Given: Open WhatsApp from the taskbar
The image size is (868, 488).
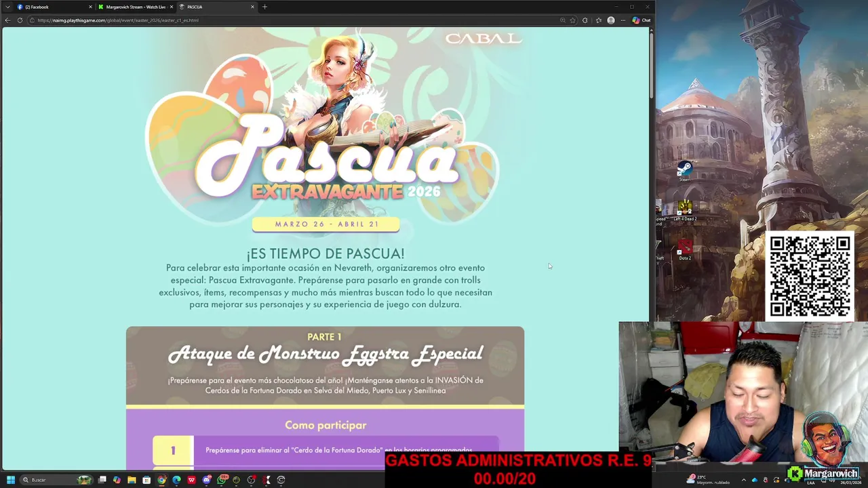Looking at the screenshot, I should tap(222, 480).
